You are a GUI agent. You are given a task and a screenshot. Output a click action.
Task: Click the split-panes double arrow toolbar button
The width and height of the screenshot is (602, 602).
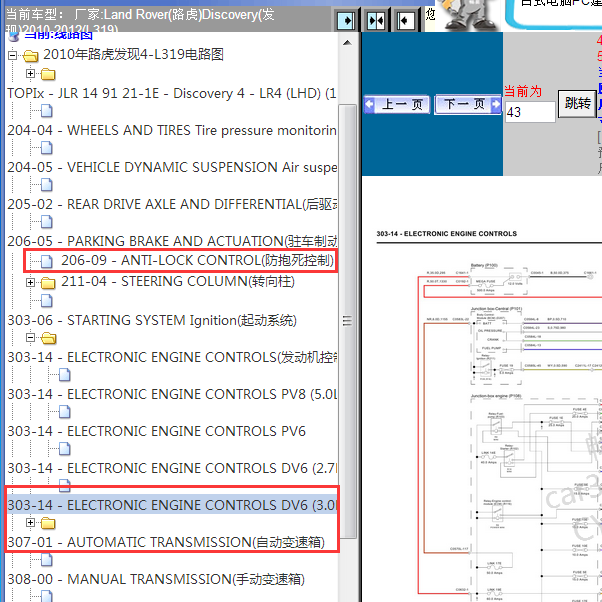375,20
